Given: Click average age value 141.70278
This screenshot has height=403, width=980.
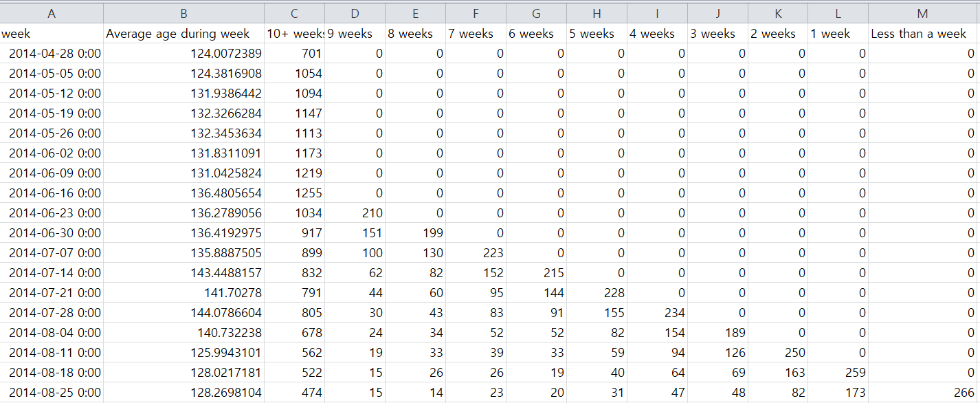Looking at the screenshot, I should point(183,292).
